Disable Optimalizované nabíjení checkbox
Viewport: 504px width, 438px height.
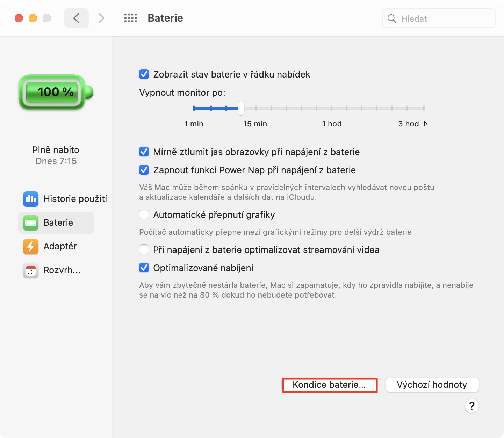(x=144, y=268)
